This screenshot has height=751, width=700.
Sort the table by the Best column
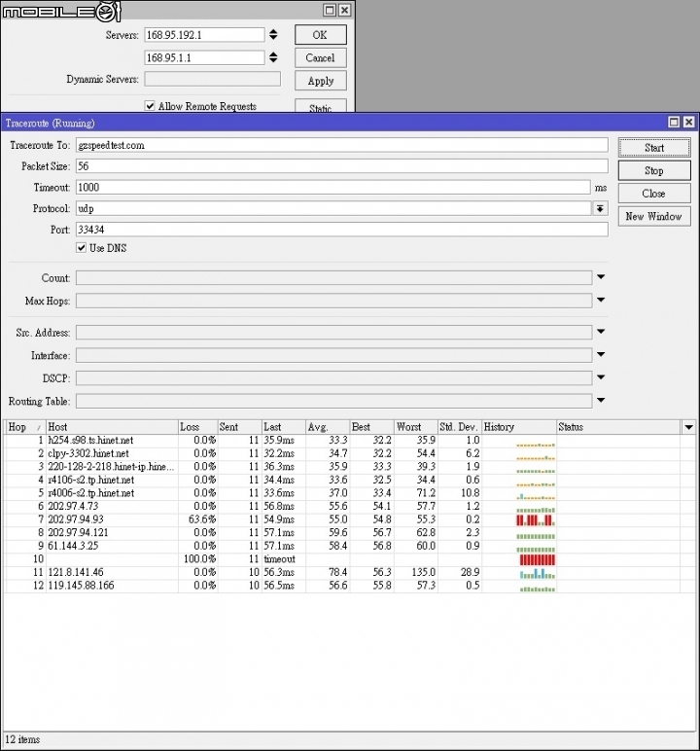[371, 427]
